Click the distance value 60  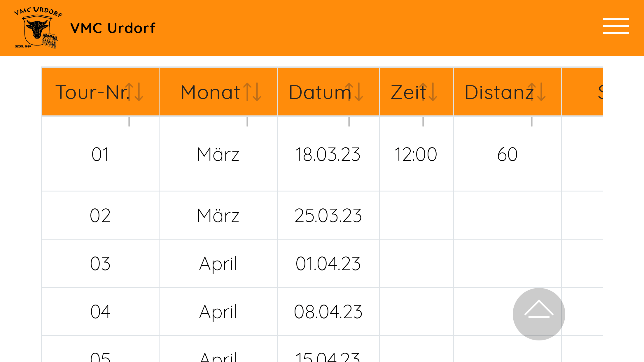click(508, 154)
